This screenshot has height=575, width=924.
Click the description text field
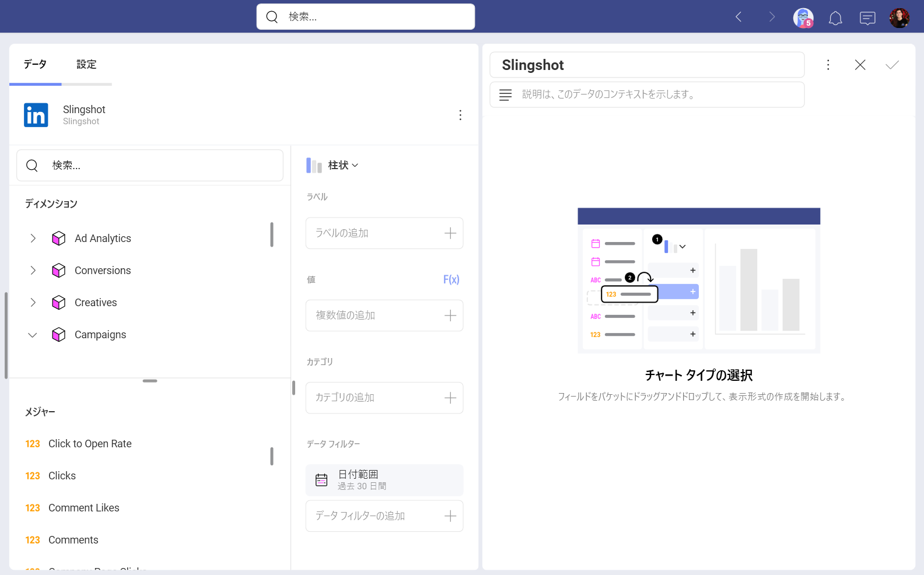click(647, 94)
